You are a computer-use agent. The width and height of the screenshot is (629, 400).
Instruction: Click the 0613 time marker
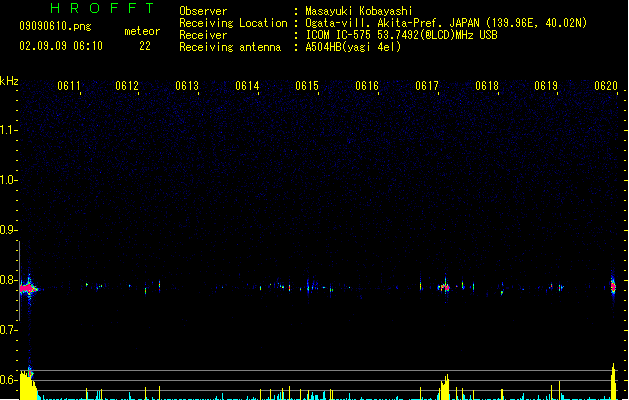(187, 85)
